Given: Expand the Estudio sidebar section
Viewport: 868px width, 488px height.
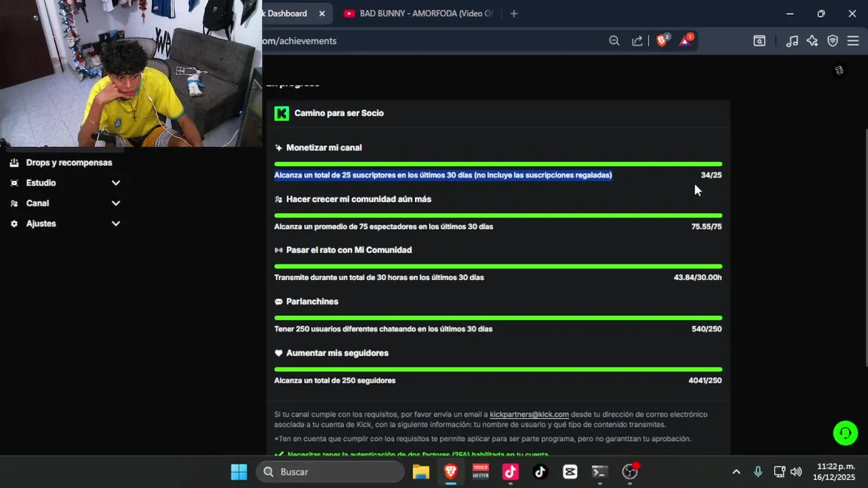Looking at the screenshot, I should 116,183.
